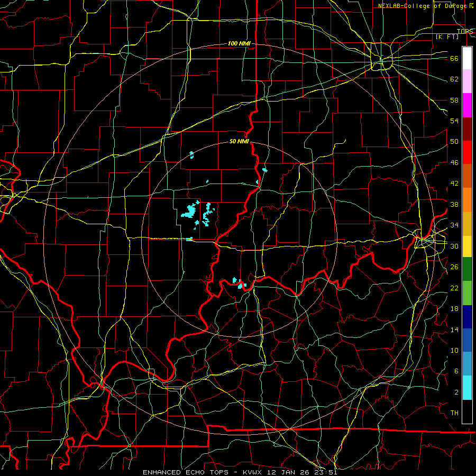Click the white 66 K FT legend swatch
Viewport: 476px width, 476px height.
pos(467,58)
